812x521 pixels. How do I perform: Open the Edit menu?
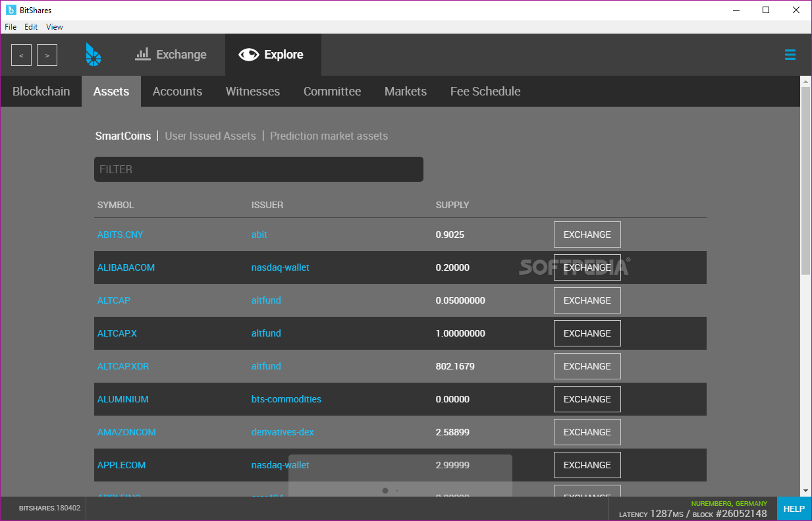point(31,27)
